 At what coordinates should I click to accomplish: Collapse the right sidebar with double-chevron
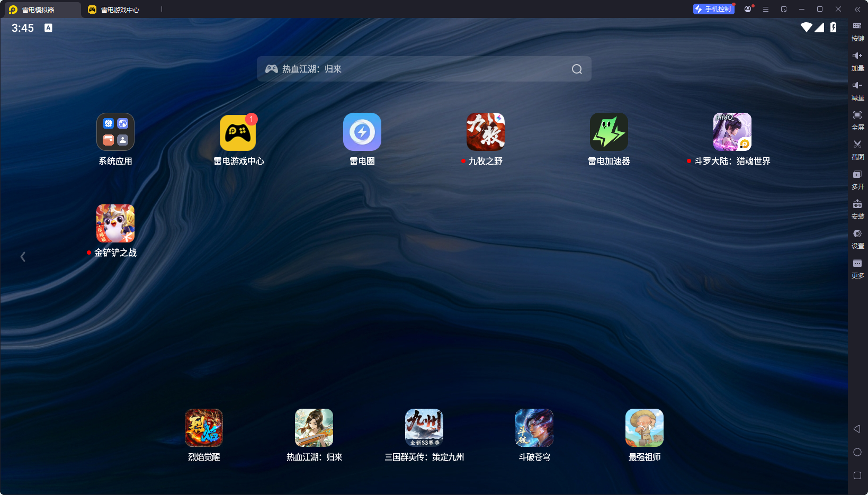pyautogui.click(x=857, y=9)
